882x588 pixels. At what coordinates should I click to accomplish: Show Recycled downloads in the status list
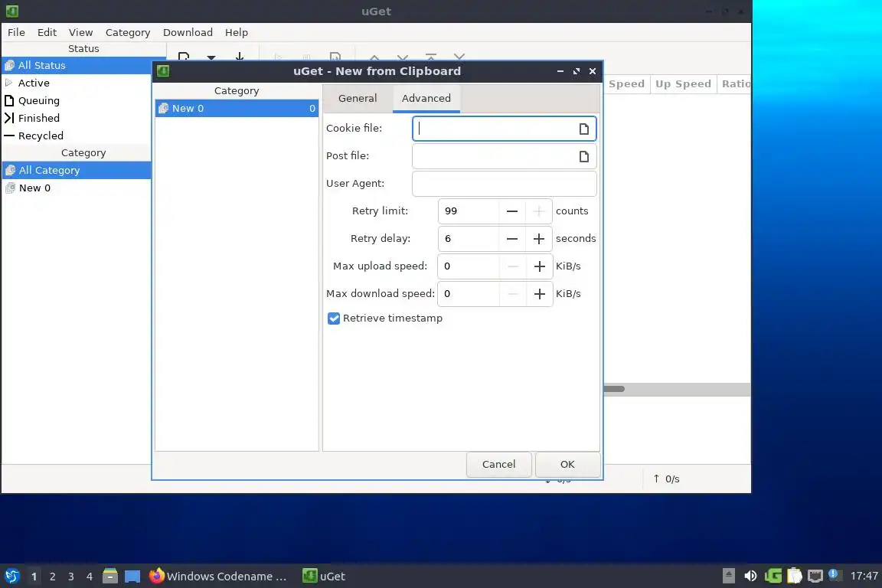(x=77, y=136)
